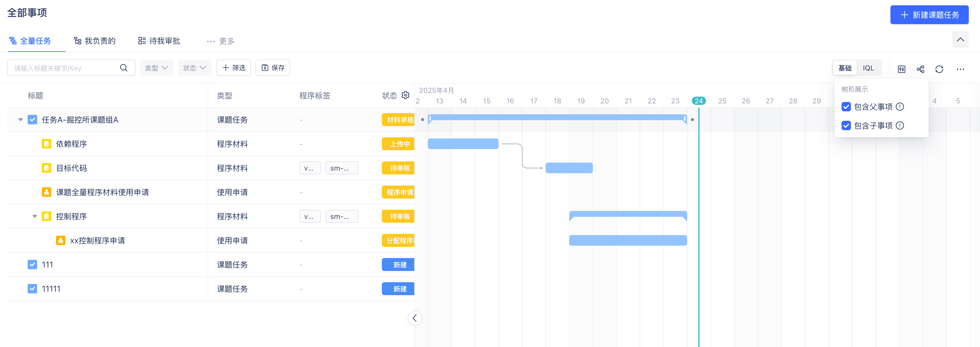Collapse 任务A-掘控所课题组A tree row
This screenshot has width=980, height=347.
click(21, 120)
